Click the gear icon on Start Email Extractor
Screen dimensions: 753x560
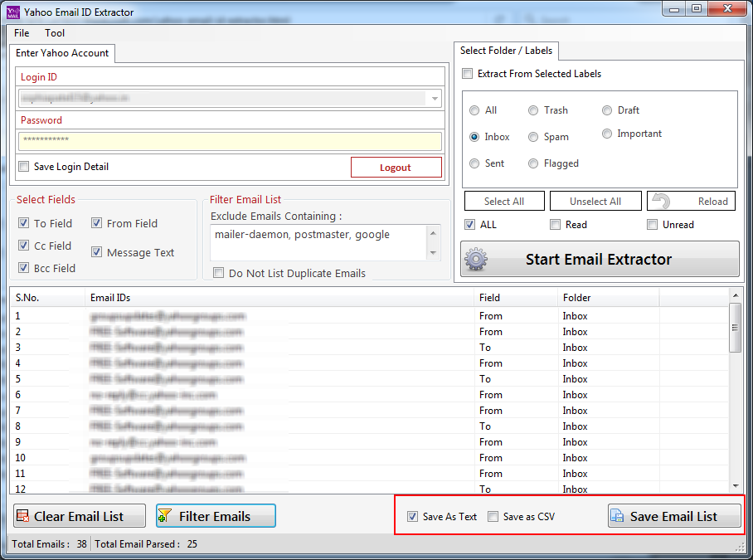[x=476, y=260]
